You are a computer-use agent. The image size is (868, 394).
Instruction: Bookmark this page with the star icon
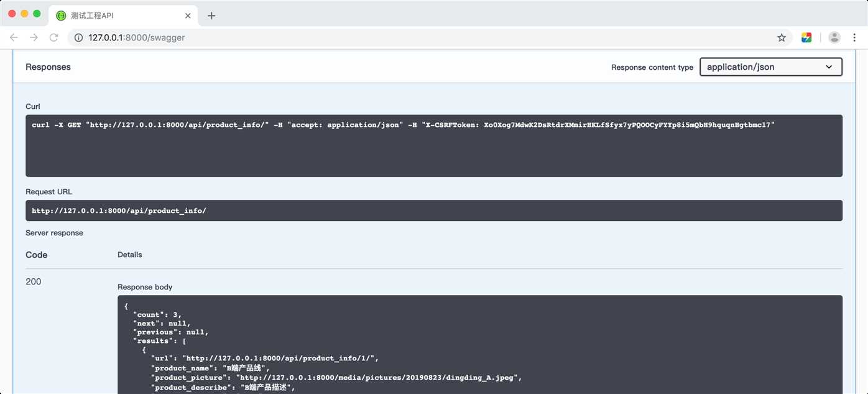pos(782,37)
